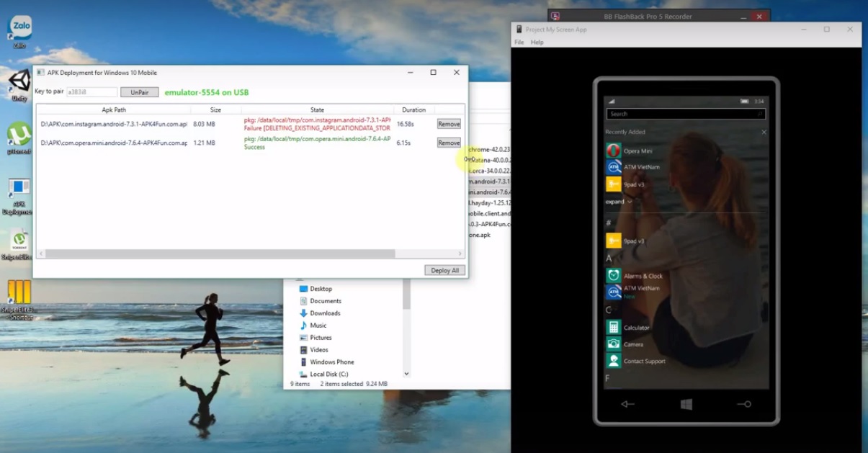Launch Unity from the desktop icon

(x=19, y=81)
